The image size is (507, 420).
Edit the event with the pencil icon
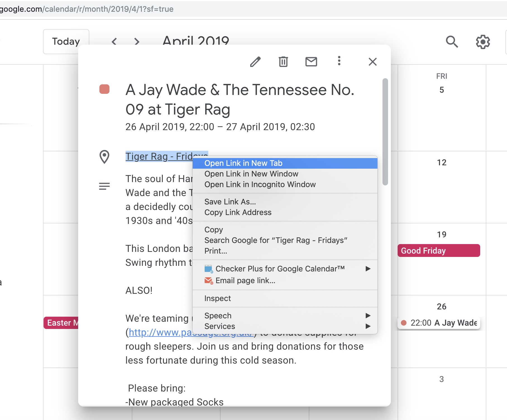(255, 62)
